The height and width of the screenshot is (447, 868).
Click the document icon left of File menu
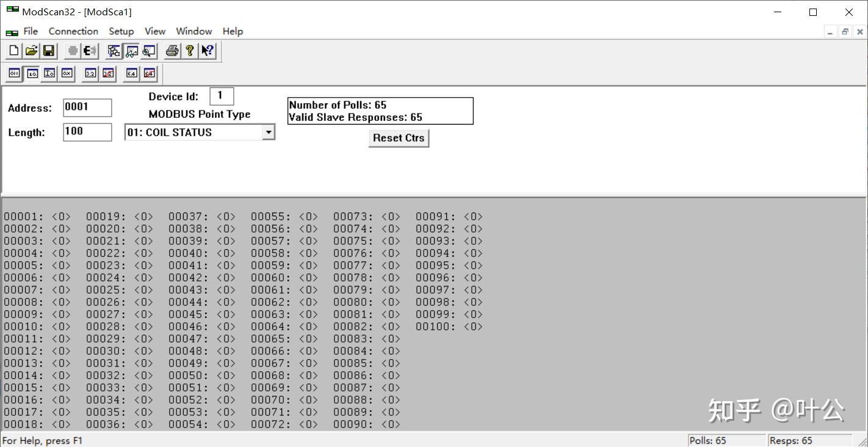(12, 32)
